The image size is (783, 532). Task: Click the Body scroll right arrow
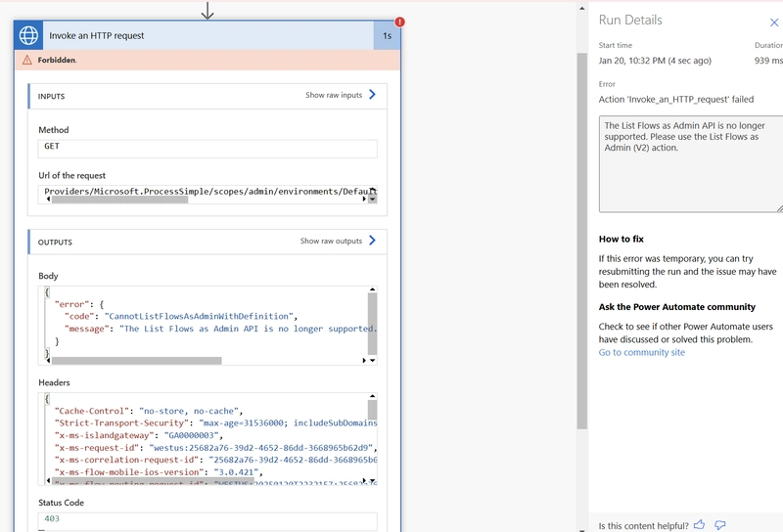point(364,360)
